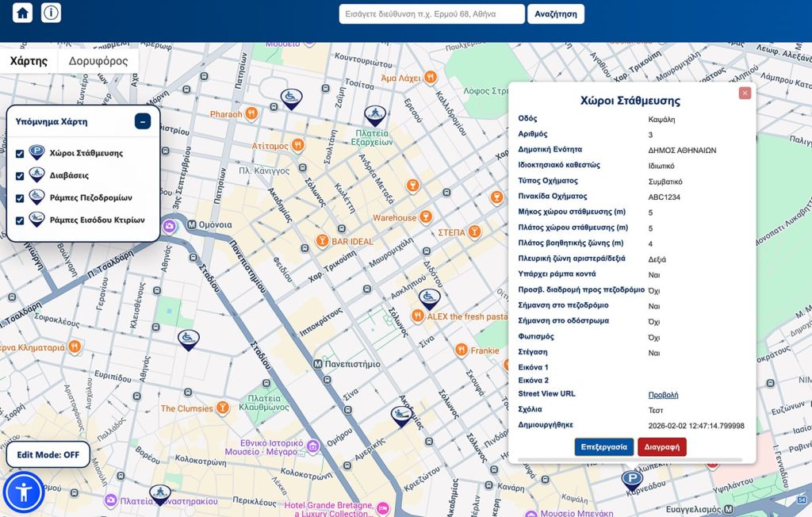Toggle the Ράμπες Εισόδου Κτιρίων checkbox

19,220
